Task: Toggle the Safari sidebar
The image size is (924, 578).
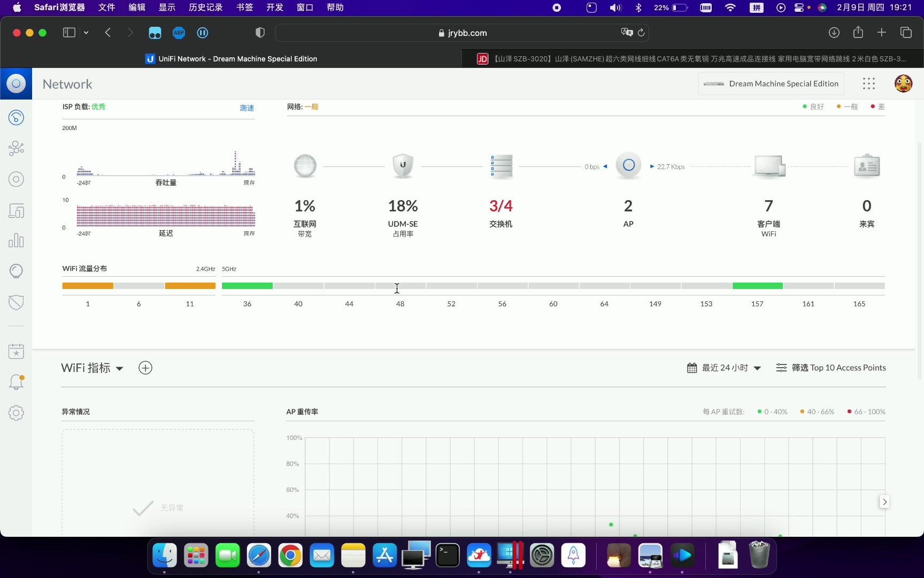Action: click(69, 33)
